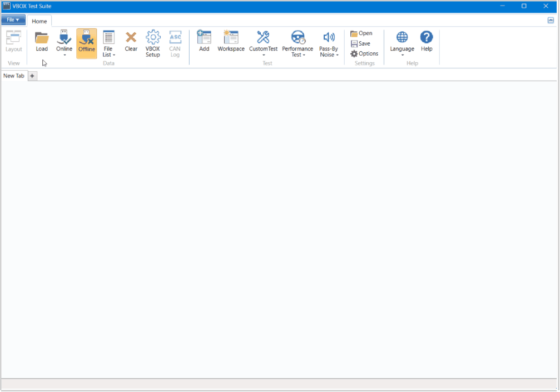Switch to the Home ribbon tab
Screen dimensions: 560x392
pos(39,21)
